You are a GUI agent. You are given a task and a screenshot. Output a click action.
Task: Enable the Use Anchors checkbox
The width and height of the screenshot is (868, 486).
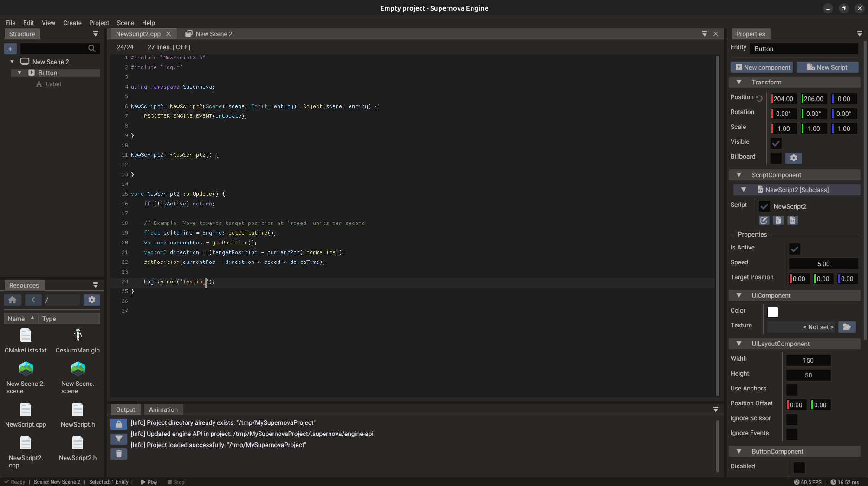tap(791, 390)
